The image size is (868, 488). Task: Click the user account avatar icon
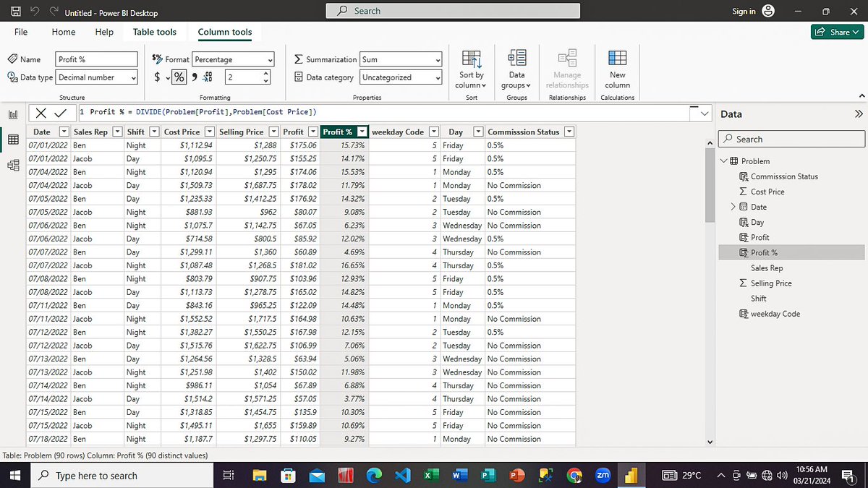coord(768,11)
